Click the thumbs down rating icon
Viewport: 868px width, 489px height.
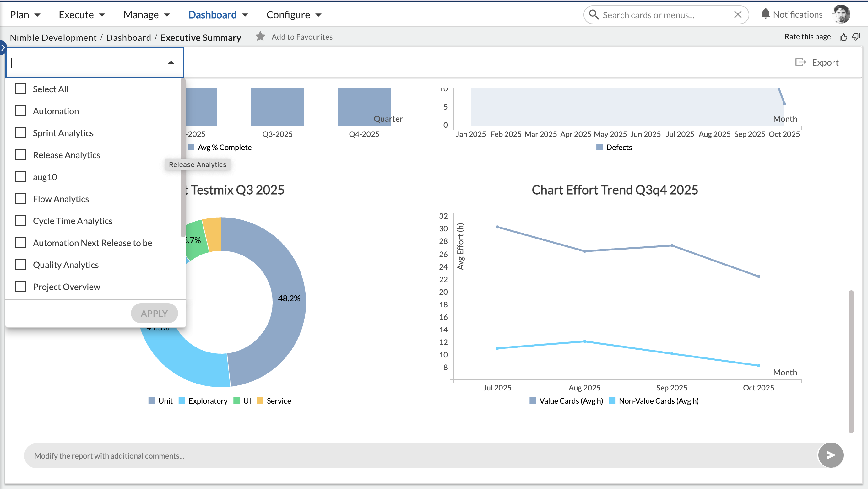point(856,37)
